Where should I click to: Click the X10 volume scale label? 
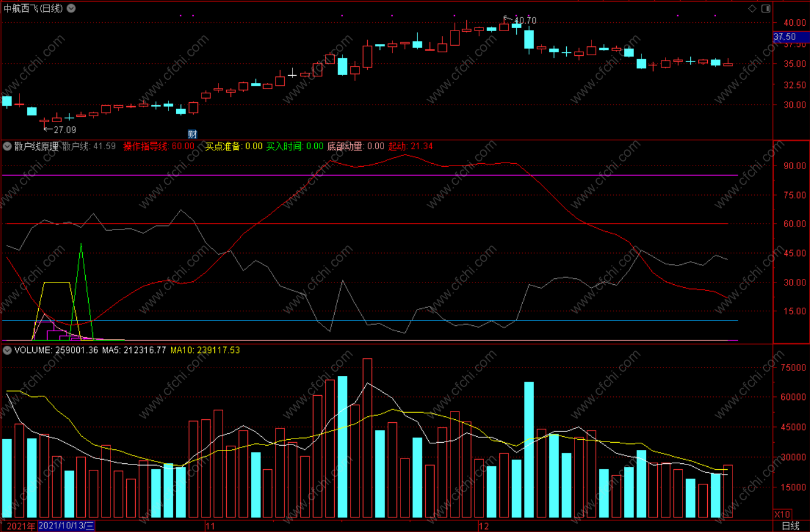click(x=782, y=514)
